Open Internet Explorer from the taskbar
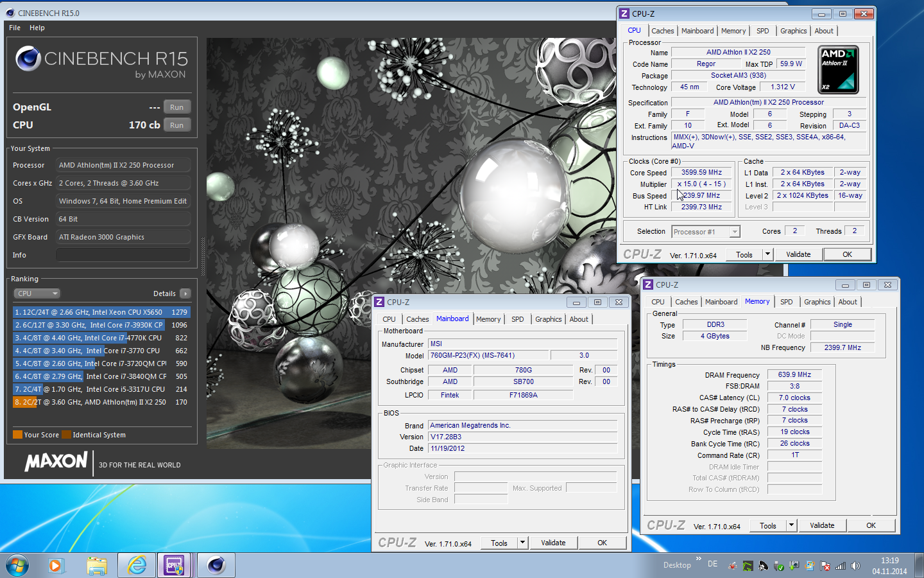Screen dimensions: 924x578 (137, 565)
